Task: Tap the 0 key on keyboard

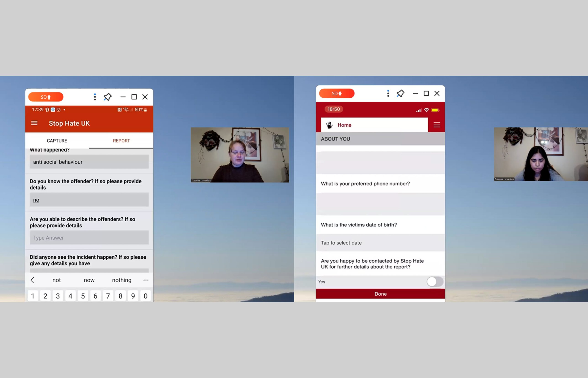Action: (146, 296)
